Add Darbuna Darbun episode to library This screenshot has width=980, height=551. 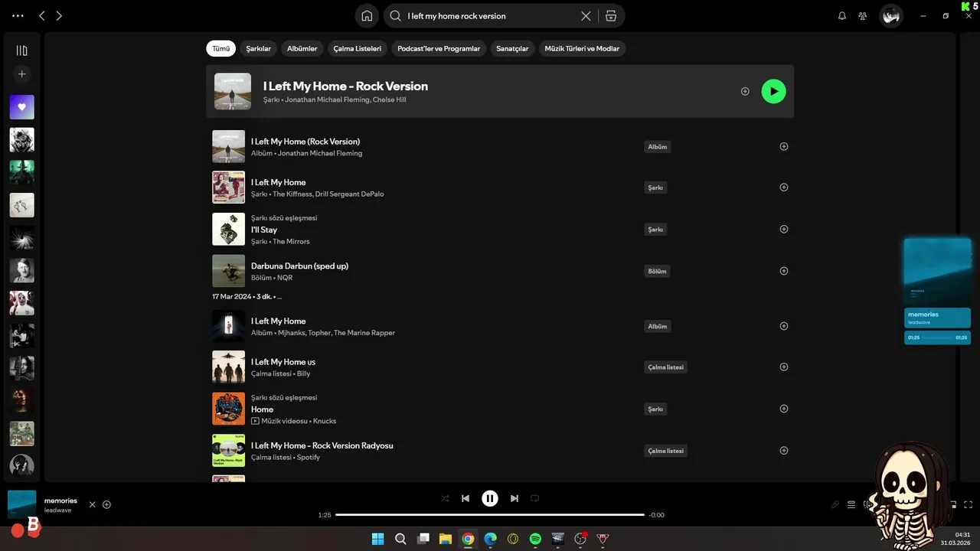(783, 270)
